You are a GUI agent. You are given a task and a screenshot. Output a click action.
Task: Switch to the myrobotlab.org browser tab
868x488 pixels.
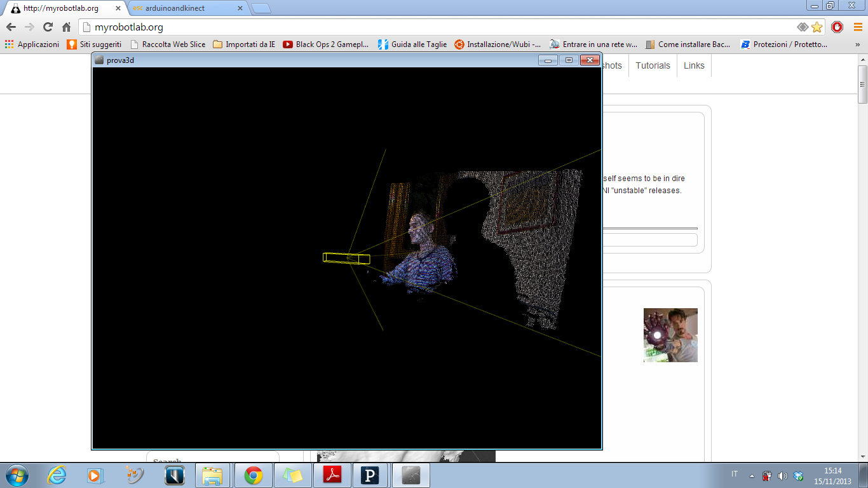point(64,8)
